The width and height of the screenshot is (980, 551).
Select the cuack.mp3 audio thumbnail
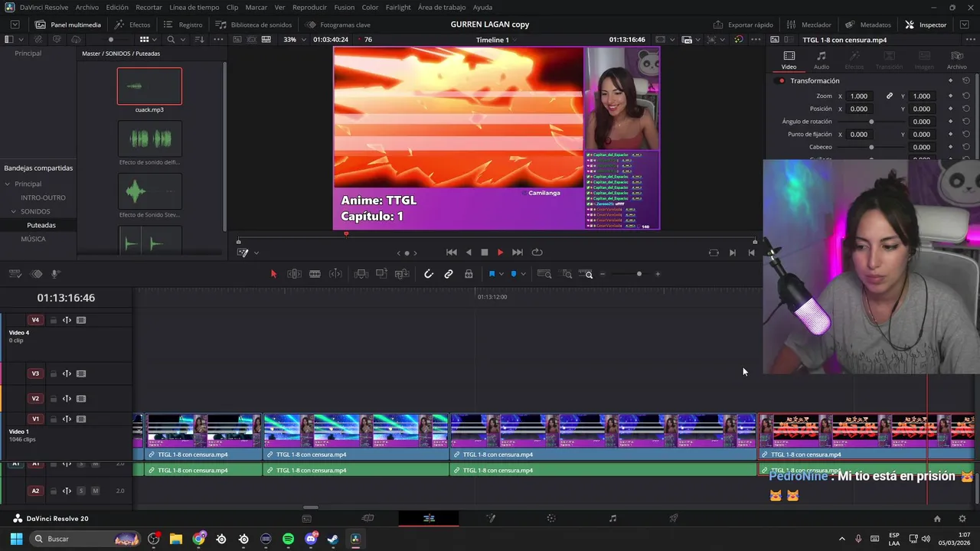click(x=149, y=86)
